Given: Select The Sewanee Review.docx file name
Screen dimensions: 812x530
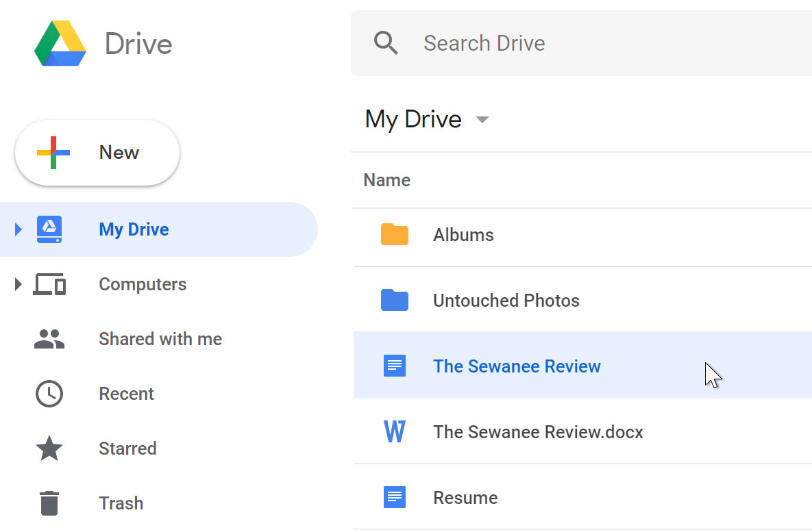Looking at the screenshot, I should pyautogui.click(x=538, y=432).
